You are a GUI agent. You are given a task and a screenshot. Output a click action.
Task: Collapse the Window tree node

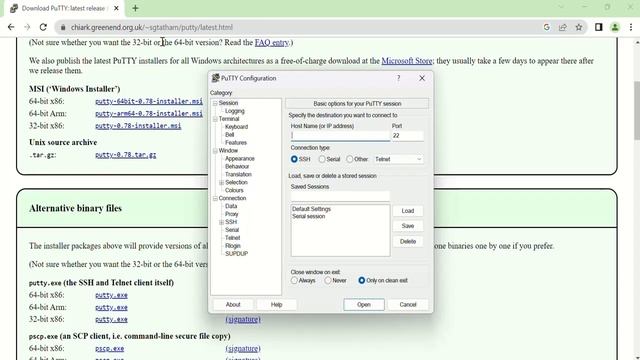coord(215,151)
